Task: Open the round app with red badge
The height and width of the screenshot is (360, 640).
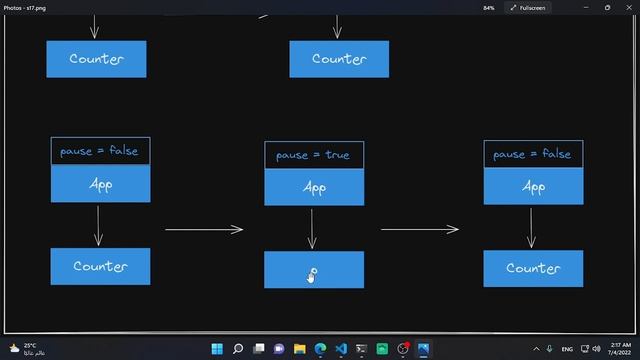Action: coord(403,349)
